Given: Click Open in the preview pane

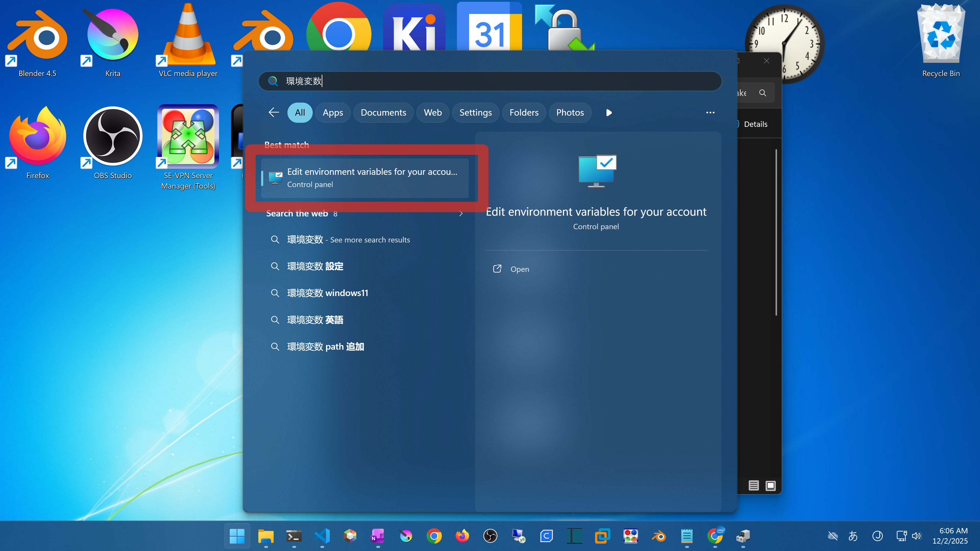Looking at the screenshot, I should click(x=519, y=269).
